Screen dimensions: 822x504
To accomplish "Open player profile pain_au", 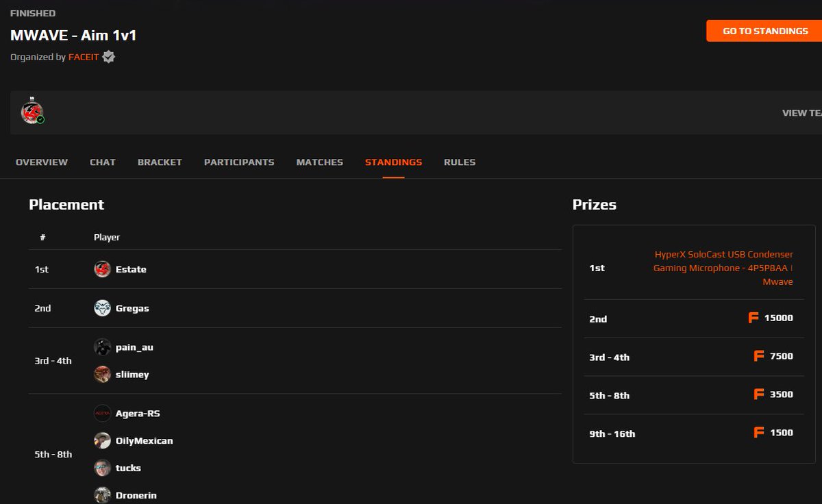I will coord(134,347).
